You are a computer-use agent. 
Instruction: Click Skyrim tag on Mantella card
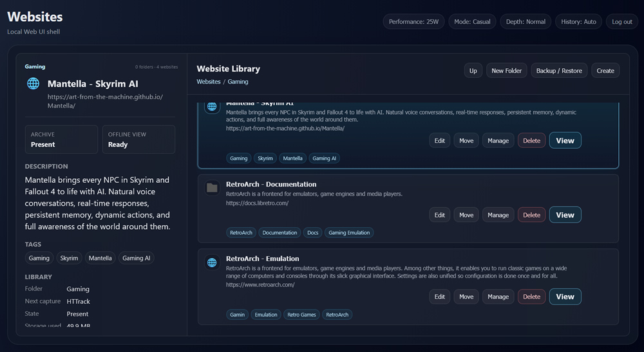[265, 158]
